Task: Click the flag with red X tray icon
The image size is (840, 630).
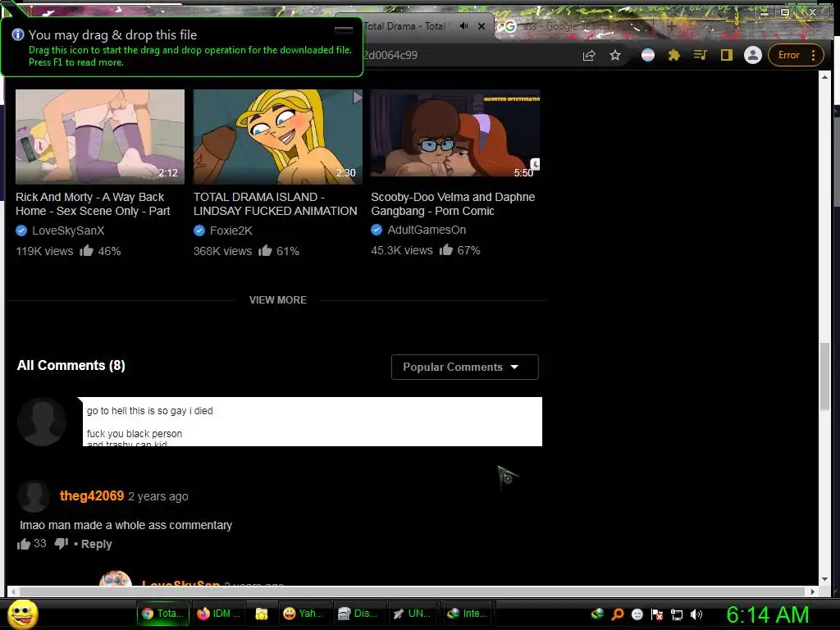Action: [657, 614]
